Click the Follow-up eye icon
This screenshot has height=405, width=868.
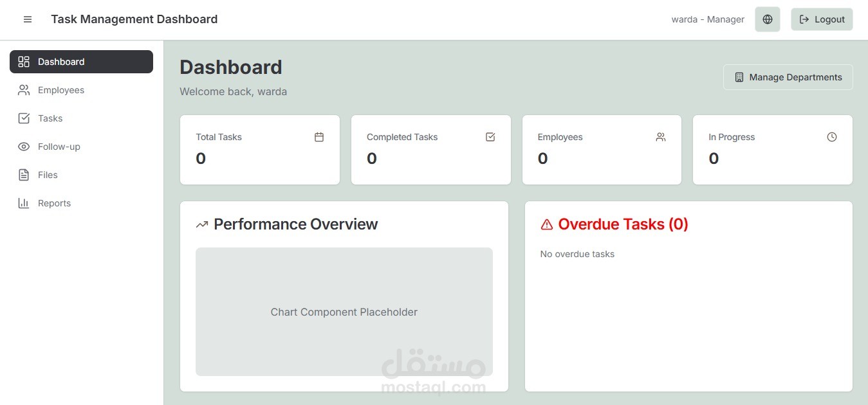pyautogui.click(x=24, y=146)
